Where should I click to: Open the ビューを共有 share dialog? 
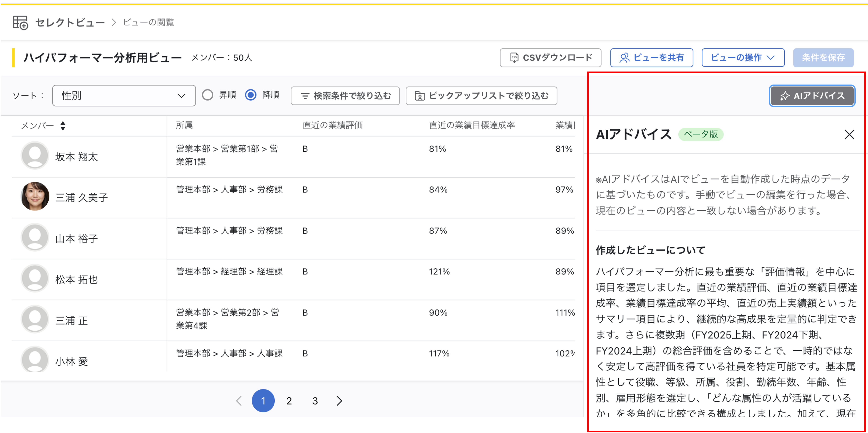(651, 58)
